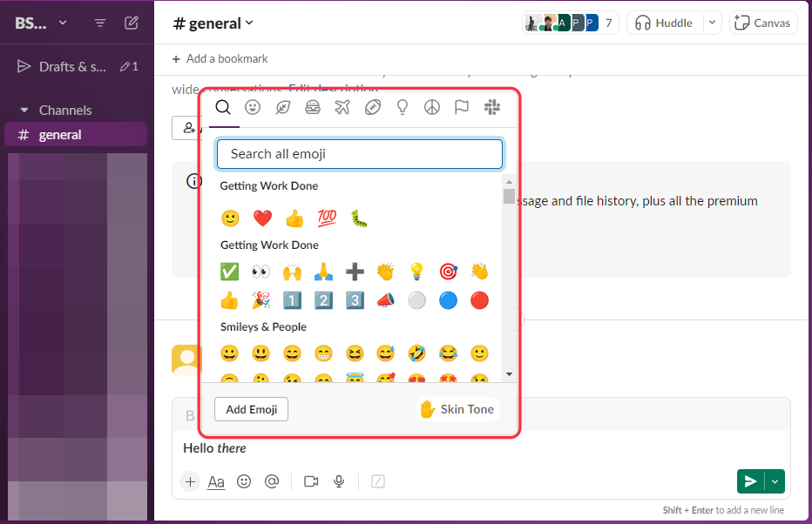Viewport: 812px width, 524px height.
Task: Select the Travel & Places airplane emoji category
Action: tap(342, 107)
